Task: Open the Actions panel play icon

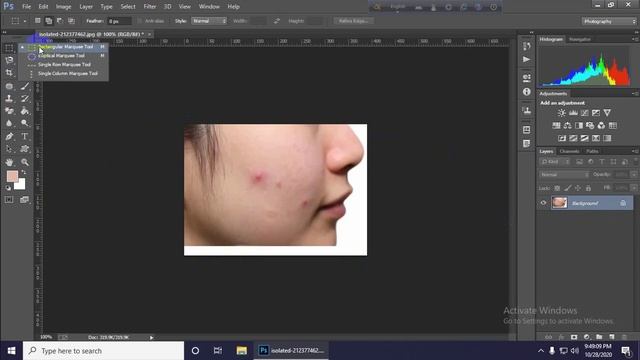Action: pos(527,60)
